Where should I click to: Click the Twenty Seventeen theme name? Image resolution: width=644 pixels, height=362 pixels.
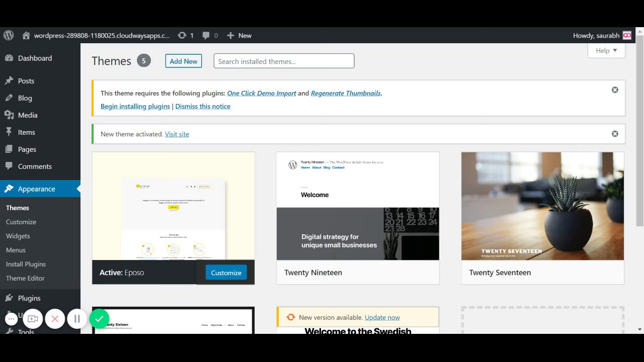500,273
